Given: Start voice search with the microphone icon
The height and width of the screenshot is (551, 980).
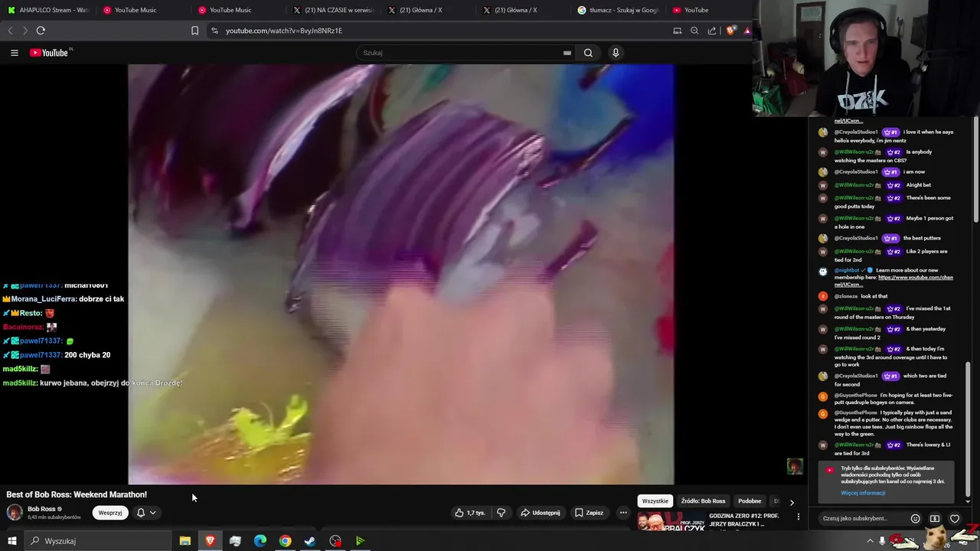Looking at the screenshot, I should (x=616, y=53).
